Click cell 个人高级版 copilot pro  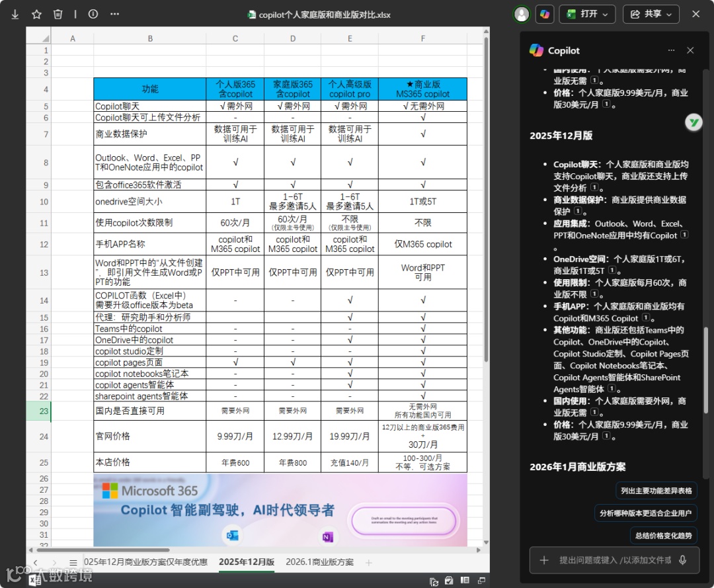click(350, 89)
